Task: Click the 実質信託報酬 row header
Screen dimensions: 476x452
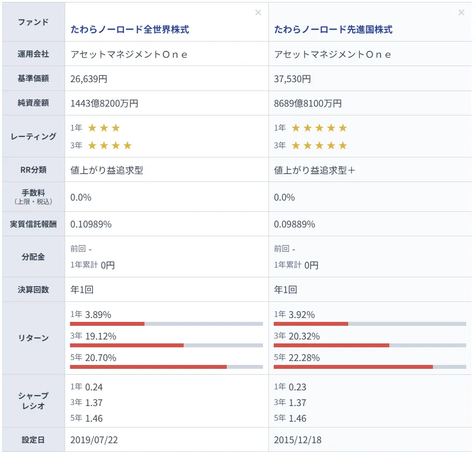Action: (x=33, y=224)
